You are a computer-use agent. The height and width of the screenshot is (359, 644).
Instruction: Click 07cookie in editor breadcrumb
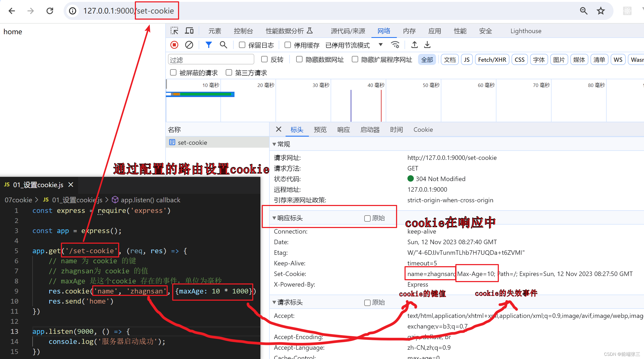click(18, 200)
